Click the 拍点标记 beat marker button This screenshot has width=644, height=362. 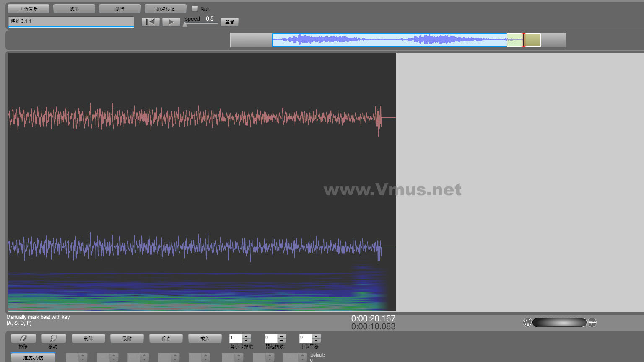click(166, 8)
